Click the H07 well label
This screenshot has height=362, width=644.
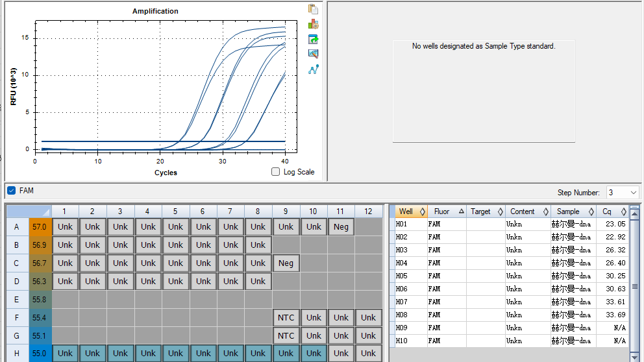click(402, 302)
